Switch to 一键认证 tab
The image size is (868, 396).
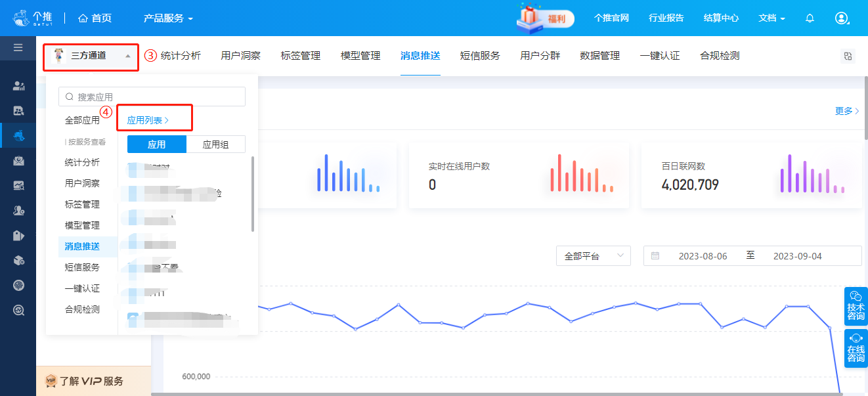pyautogui.click(x=659, y=56)
